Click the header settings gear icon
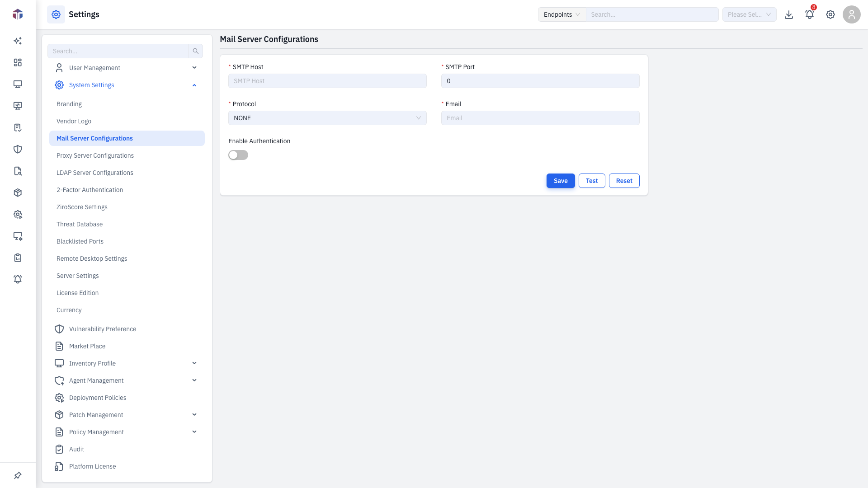This screenshot has width=868, height=488. point(830,14)
